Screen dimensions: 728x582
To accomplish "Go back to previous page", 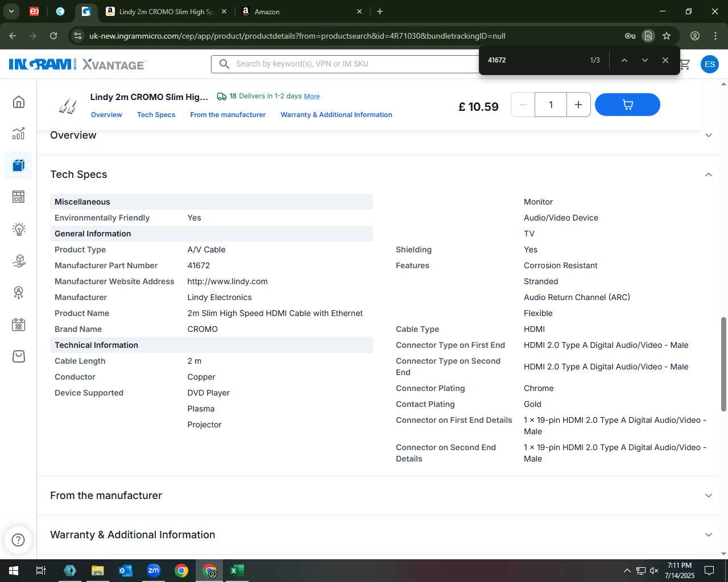I will (x=13, y=36).
